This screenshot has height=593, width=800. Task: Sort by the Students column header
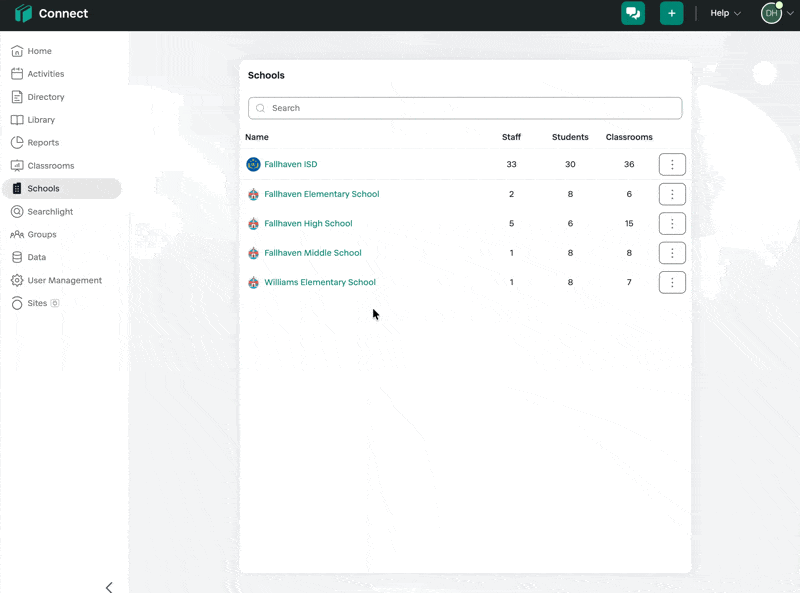point(570,137)
